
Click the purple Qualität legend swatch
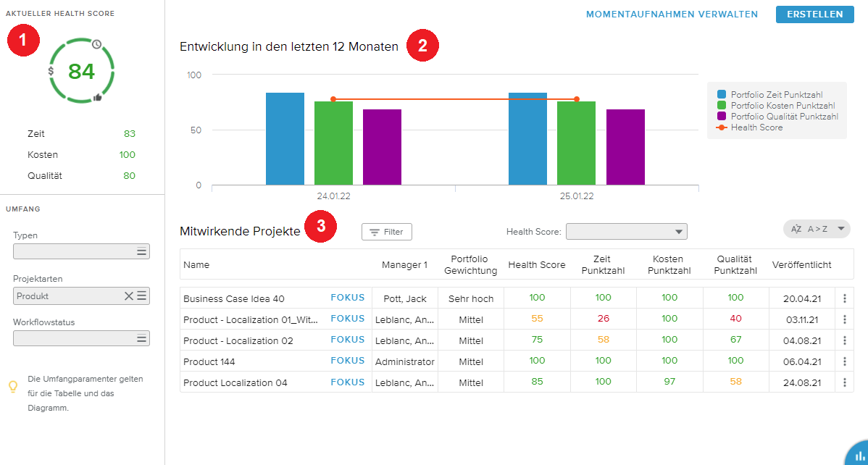[x=722, y=117]
